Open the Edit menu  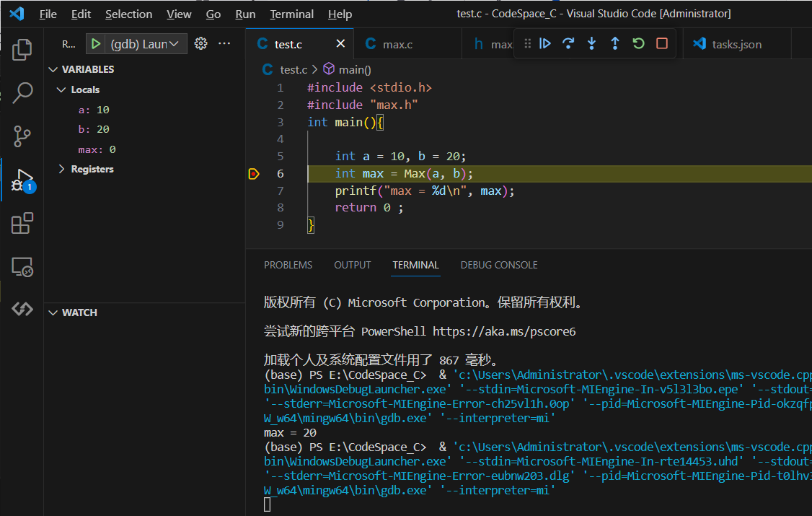(x=81, y=14)
